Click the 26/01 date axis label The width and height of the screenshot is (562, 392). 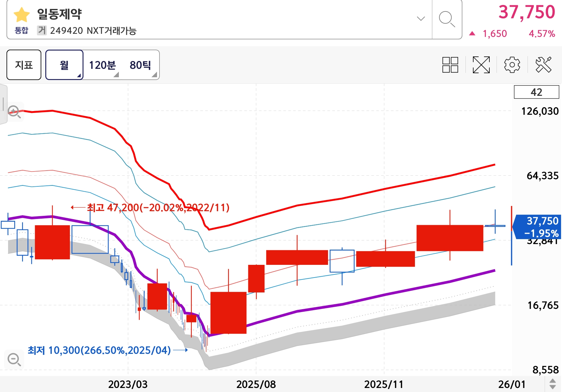pos(512,384)
